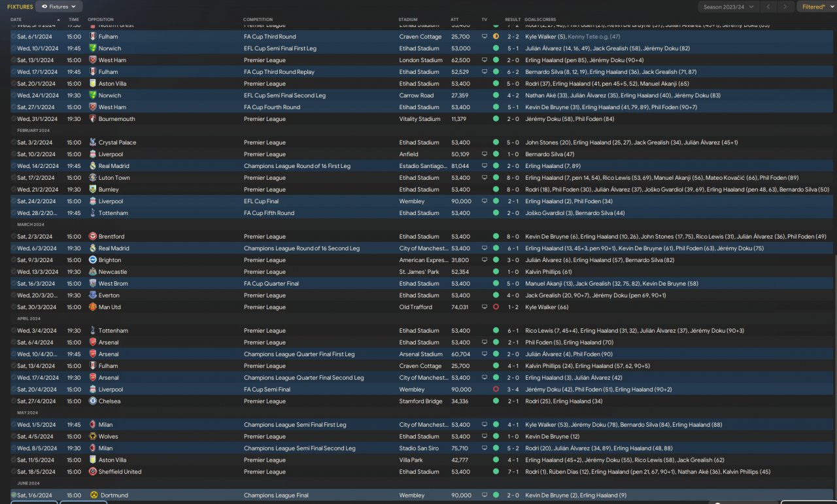Click the Newcastle club badge
The height and width of the screenshot is (504, 837).
tap(92, 272)
